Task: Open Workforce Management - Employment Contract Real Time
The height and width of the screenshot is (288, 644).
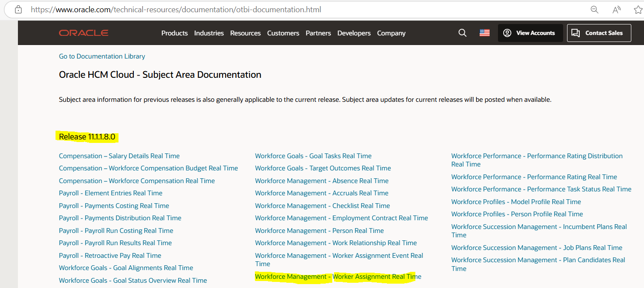Action: [341, 218]
